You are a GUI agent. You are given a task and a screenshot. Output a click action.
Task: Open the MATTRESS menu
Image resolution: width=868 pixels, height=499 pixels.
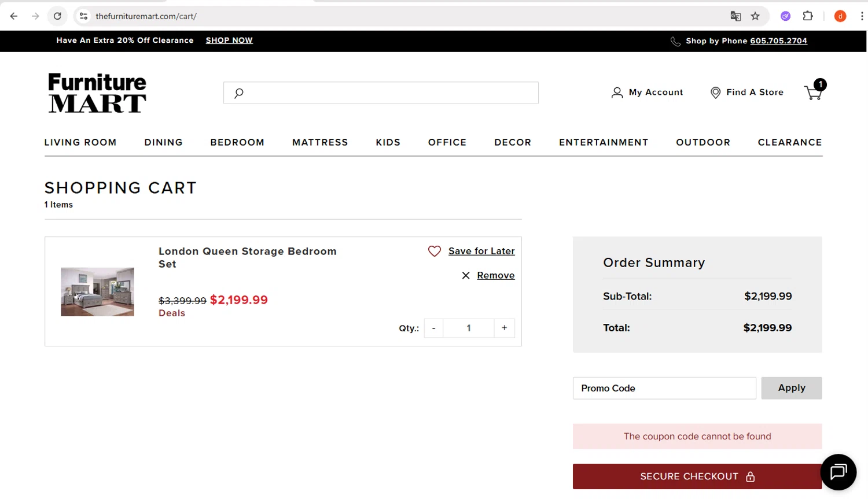point(320,142)
